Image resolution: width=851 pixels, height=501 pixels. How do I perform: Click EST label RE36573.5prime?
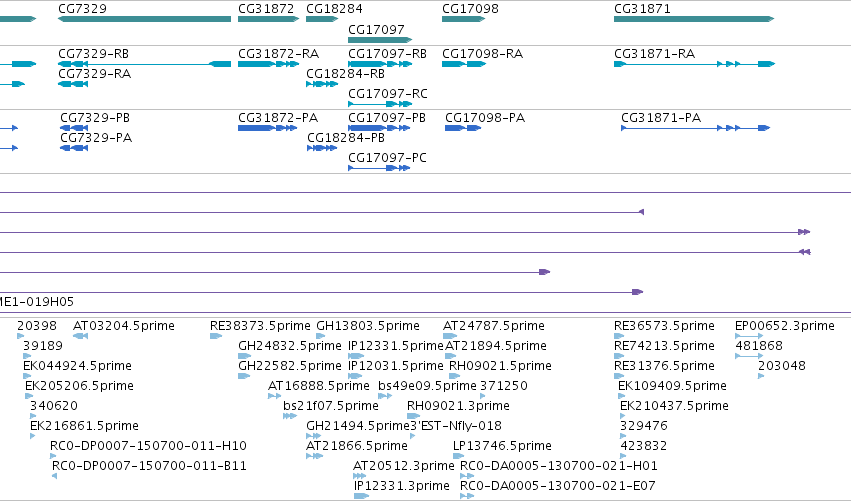coord(664,326)
